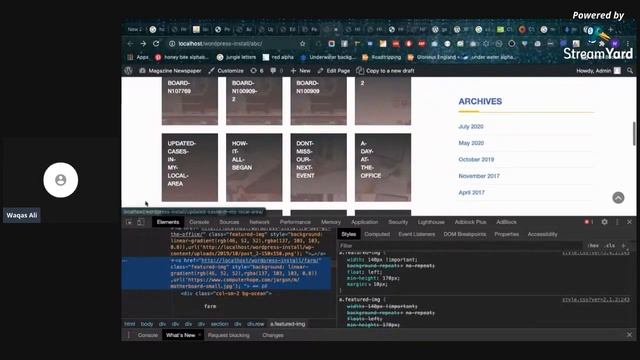Image resolution: width=640 pixels, height=360 pixels.
Task: Activate the DevTools inspect element picker
Action: click(x=129, y=222)
